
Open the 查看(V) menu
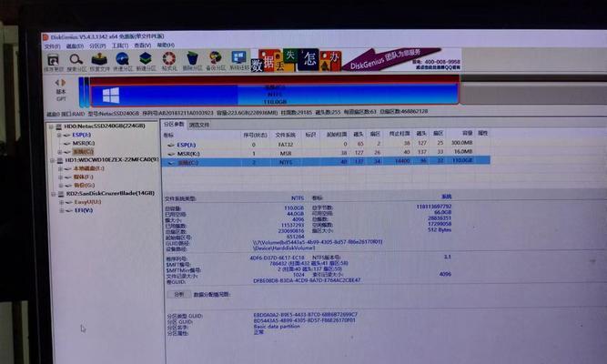pyautogui.click(x=143, y=45)
